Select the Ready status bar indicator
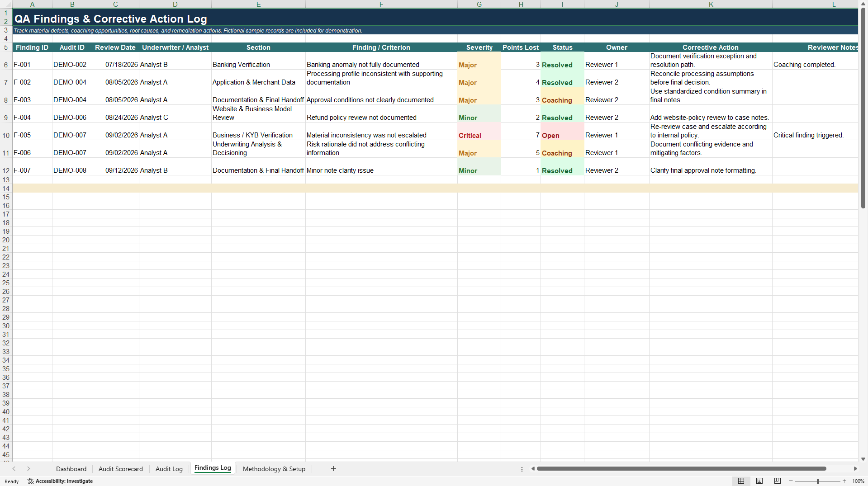868x486 pixels. tap(12, 481)
